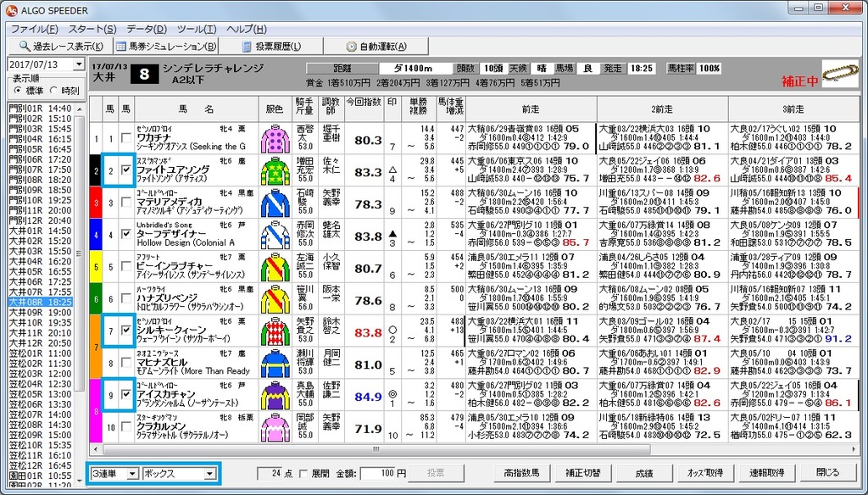Check the box for horse 1 ワカチナ
The width and height of the screenshot is (868, 495).
coord(126,138)
